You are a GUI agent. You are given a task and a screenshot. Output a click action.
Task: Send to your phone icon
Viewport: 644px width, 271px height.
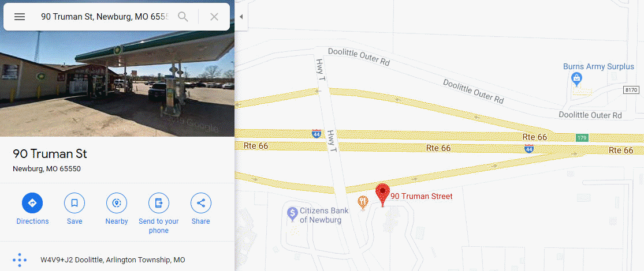[x=158, y=203]
